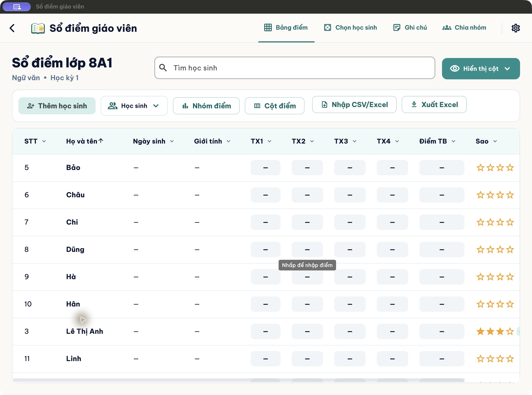Open TX3 column chevron
Image resolution: width=532 pixels, height=395 pixels.
pyautogui.click(x=355, y=141)
